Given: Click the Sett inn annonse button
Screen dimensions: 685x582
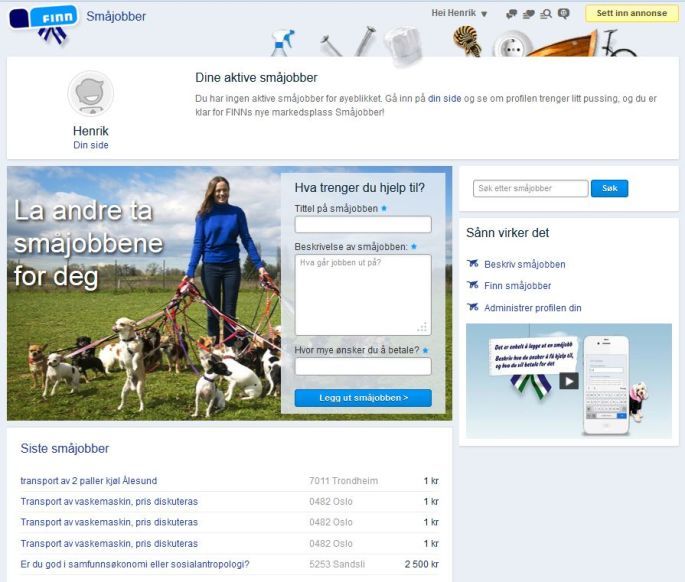Looking at the screenshot, I should 632,14.
